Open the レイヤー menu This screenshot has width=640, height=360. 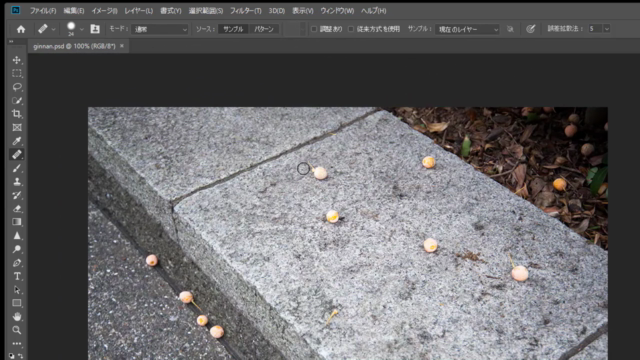[x=138, y=11]
